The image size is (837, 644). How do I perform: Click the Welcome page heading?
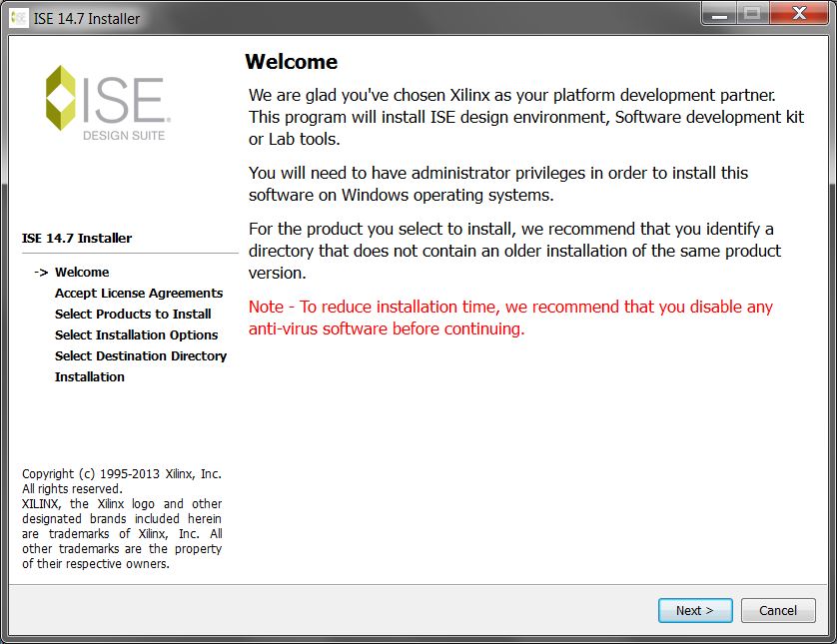(292, 62)
